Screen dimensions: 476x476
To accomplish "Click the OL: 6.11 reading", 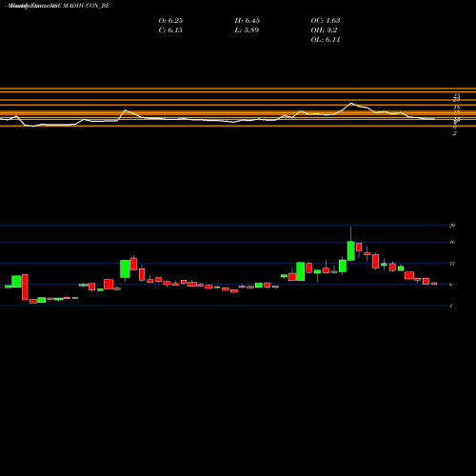I will 326,40.
